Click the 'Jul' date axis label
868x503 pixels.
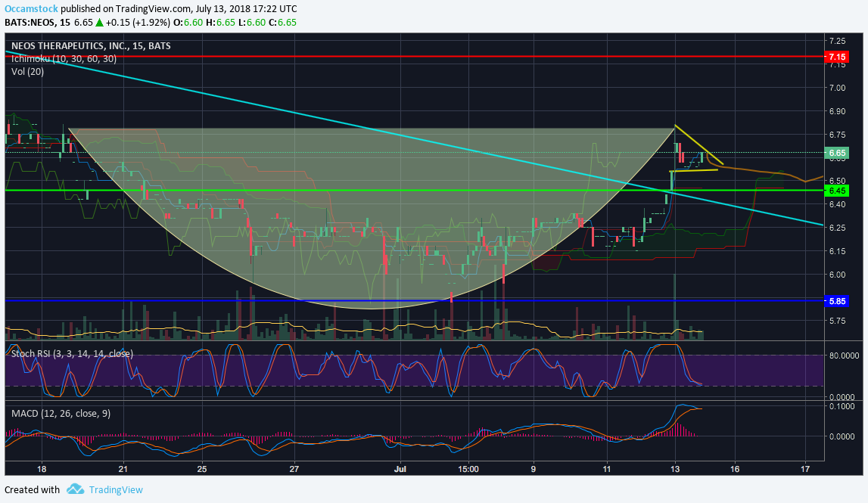400,469
